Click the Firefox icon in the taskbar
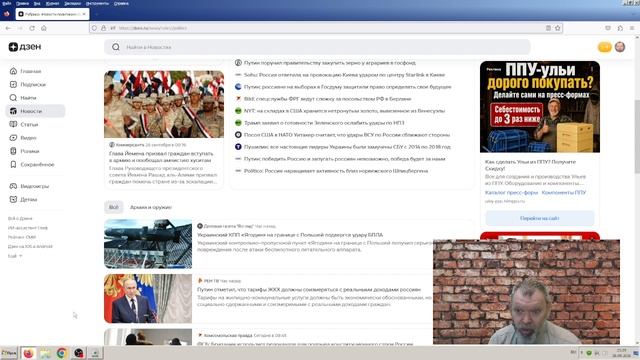 28,353
